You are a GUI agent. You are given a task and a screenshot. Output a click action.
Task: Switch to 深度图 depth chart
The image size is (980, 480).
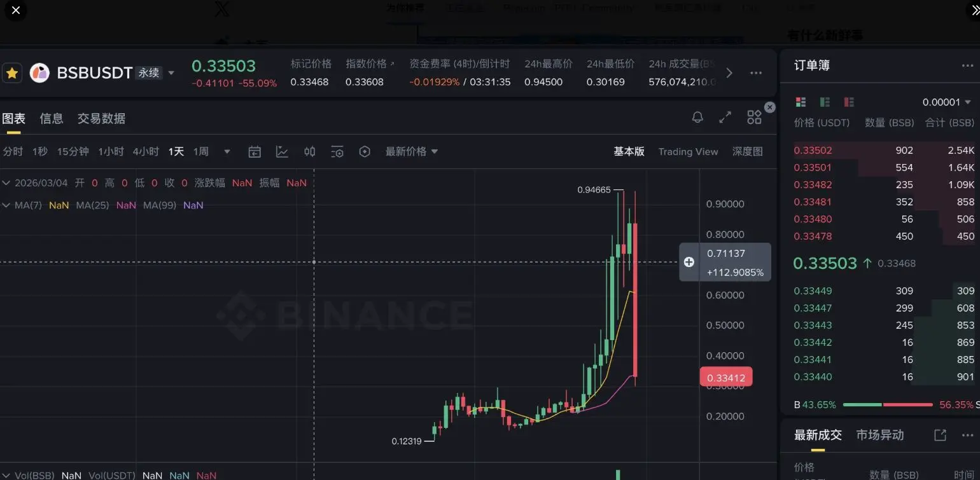coord(748,151)
